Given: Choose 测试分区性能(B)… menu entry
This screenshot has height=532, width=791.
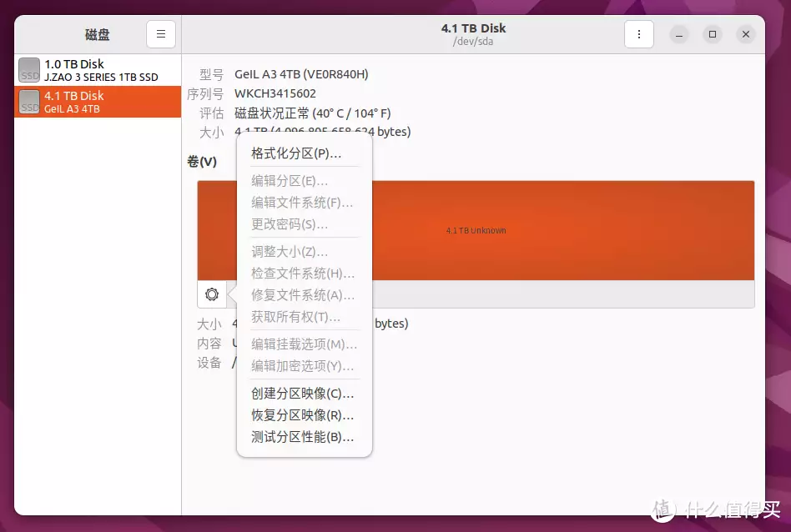Looking at the screenshot, I should coord(305,437).
